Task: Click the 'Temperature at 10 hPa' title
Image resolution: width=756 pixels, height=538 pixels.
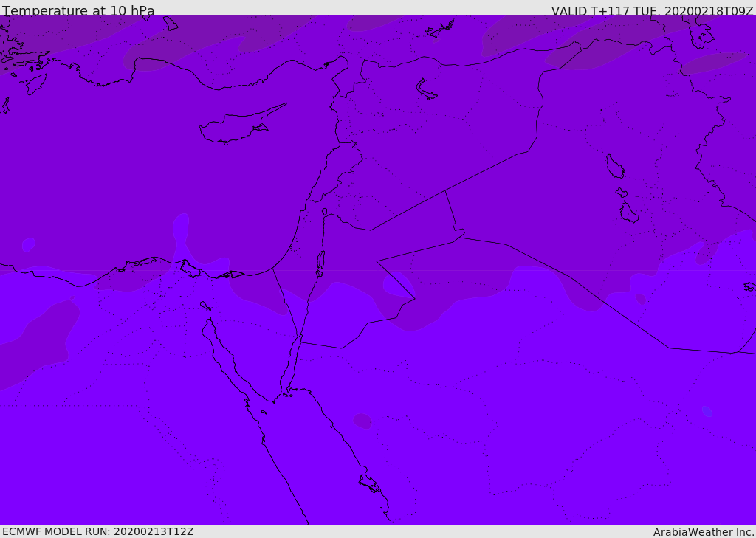Action: pos(78,10)
